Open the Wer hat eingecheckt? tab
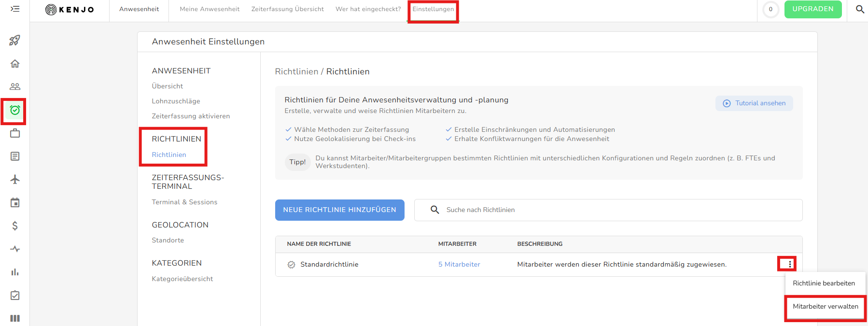Image resolution: width=868 pixels, height=326 pixels. pyautogui.click(x=368, y=9)
